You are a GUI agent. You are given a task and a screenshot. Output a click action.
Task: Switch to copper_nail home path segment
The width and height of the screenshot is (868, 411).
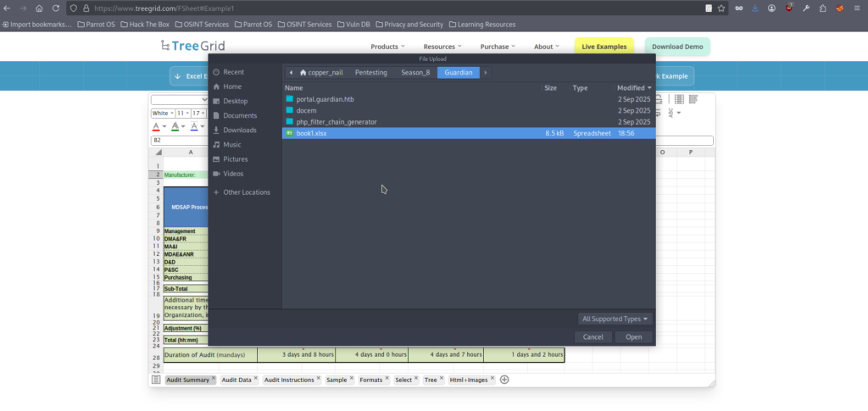point(322,73)
